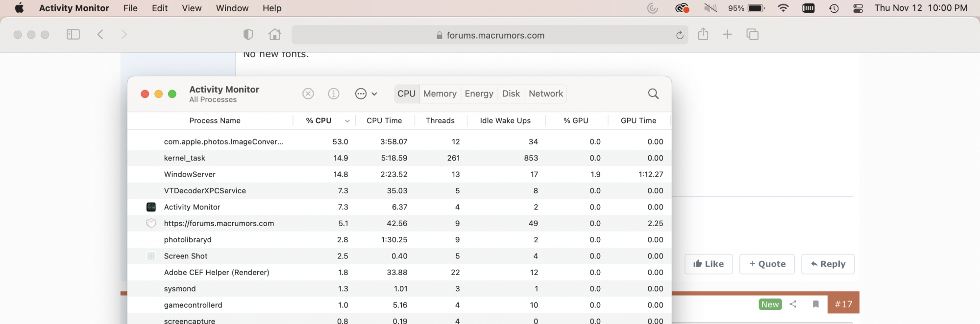
Task: Show the Safari tab overview
Action: 752,34
